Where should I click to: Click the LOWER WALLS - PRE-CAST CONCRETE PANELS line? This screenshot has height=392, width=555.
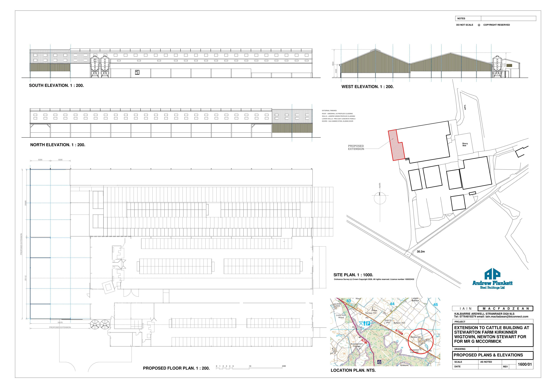click(339, 119)
